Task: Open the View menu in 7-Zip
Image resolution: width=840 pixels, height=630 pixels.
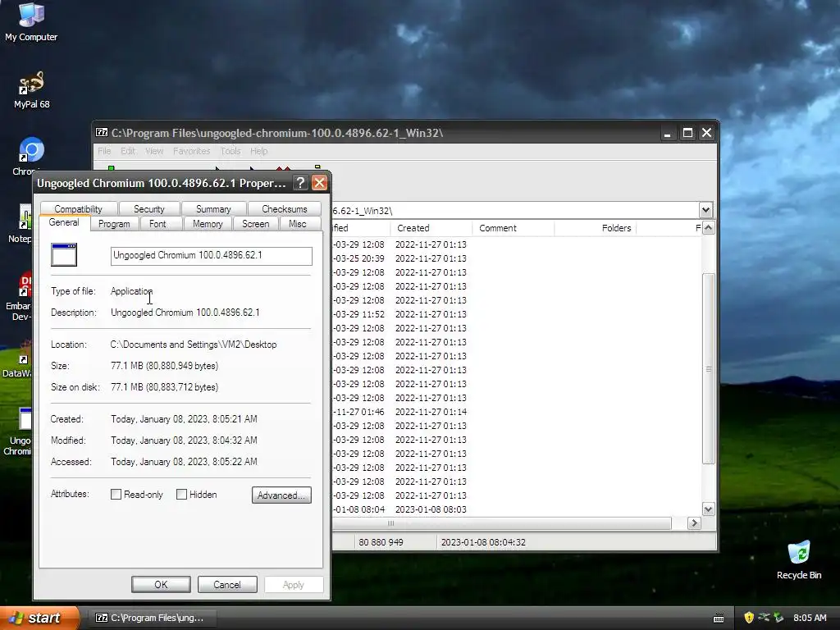Action: coord(154,151)
